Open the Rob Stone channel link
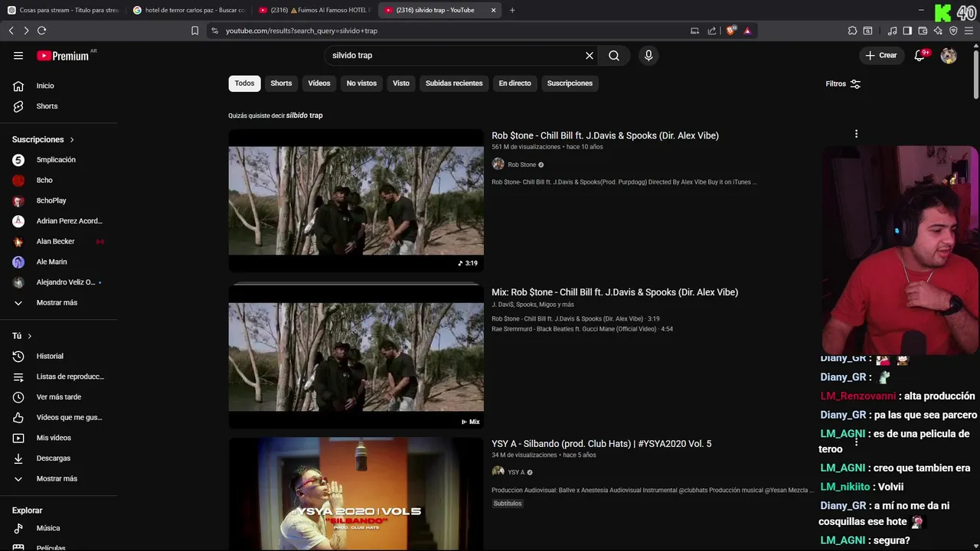 [521, 165]
